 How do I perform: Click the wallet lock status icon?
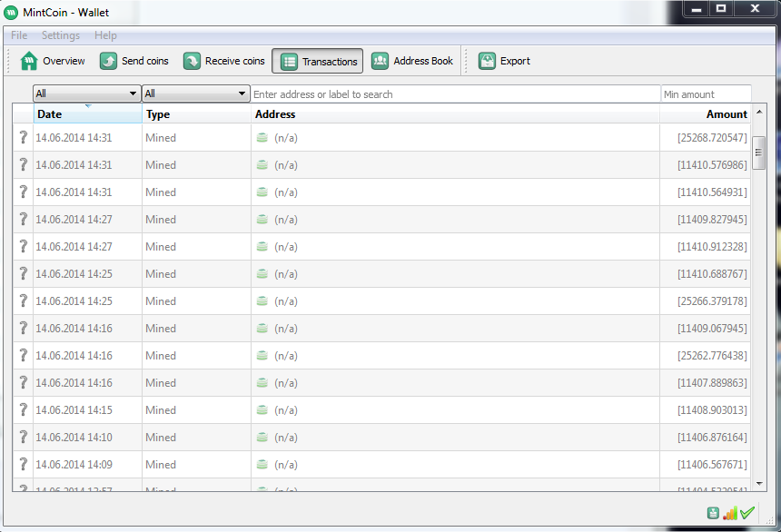(x=713, y=513)
